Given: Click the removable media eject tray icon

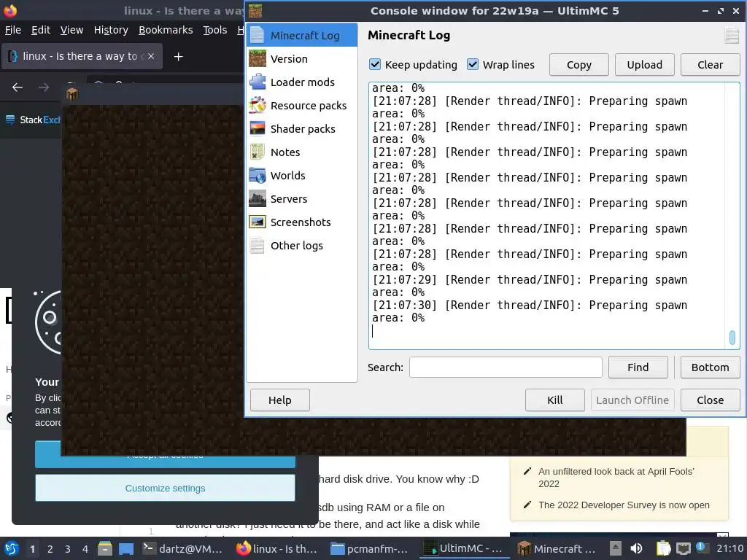Looking at the screenshot, I should 616,548.
